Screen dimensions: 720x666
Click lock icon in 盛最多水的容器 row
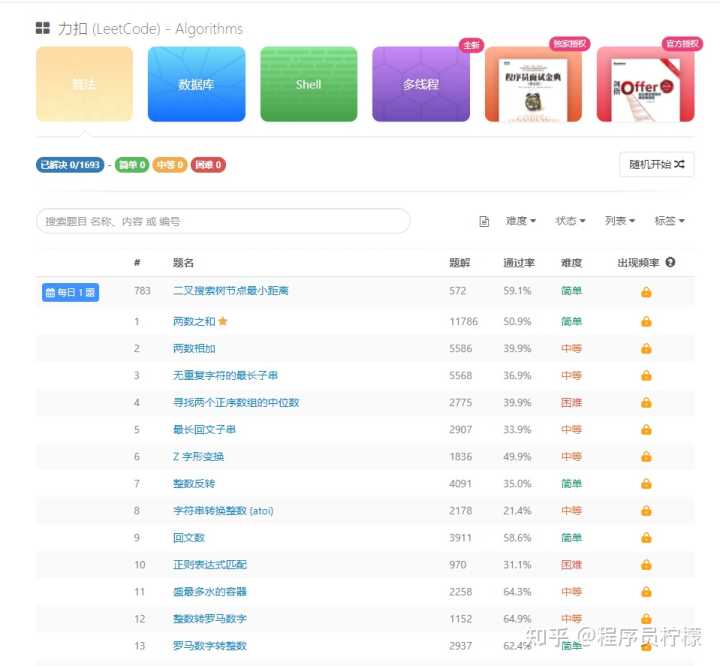coord(646,592)
